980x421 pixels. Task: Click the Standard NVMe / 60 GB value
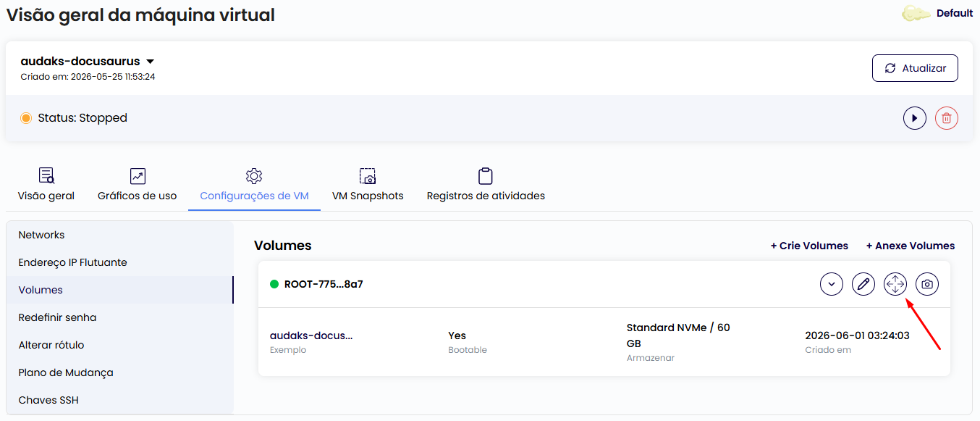pos(678,335)
